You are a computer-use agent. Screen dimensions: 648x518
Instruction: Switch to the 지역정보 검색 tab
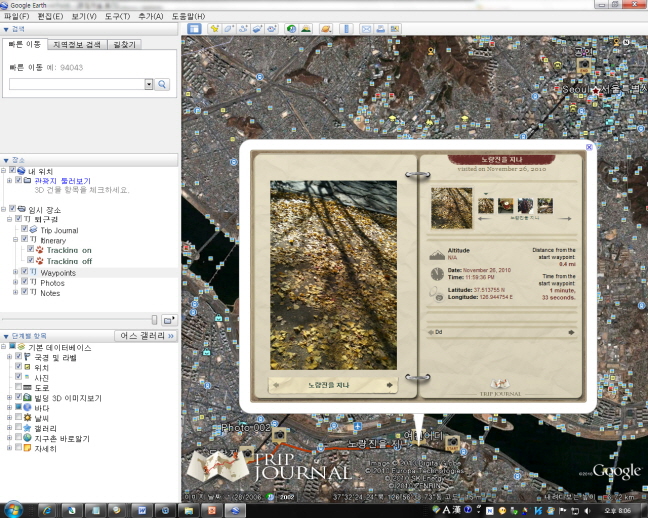(x=77, y=45)
